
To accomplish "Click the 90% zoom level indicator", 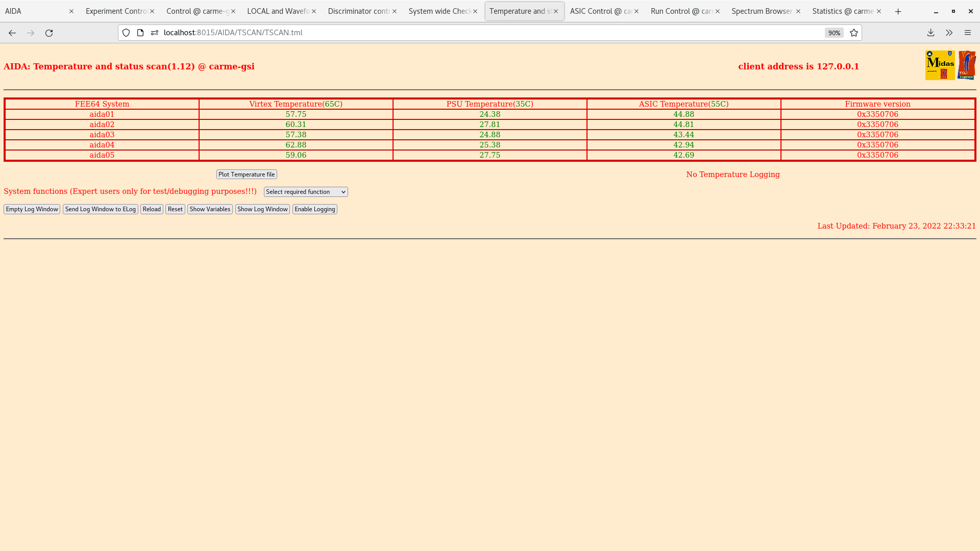I will pos(834,33).
